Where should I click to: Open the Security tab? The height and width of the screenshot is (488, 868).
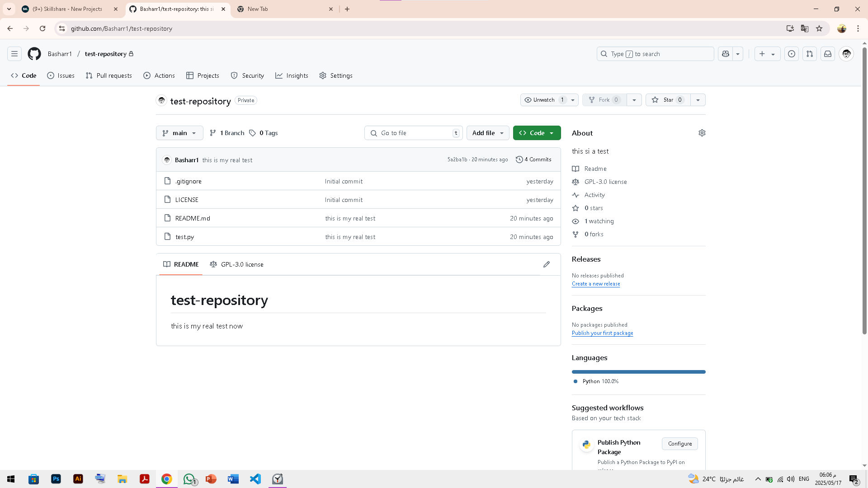pyautogui.click(x=247, y=75)
